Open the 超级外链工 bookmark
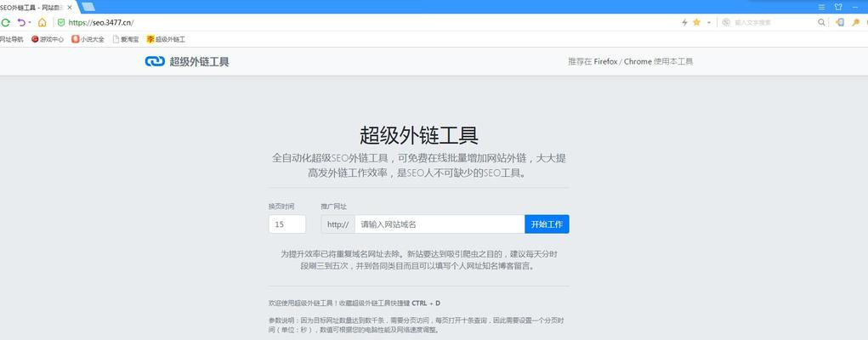 point(166,39)
